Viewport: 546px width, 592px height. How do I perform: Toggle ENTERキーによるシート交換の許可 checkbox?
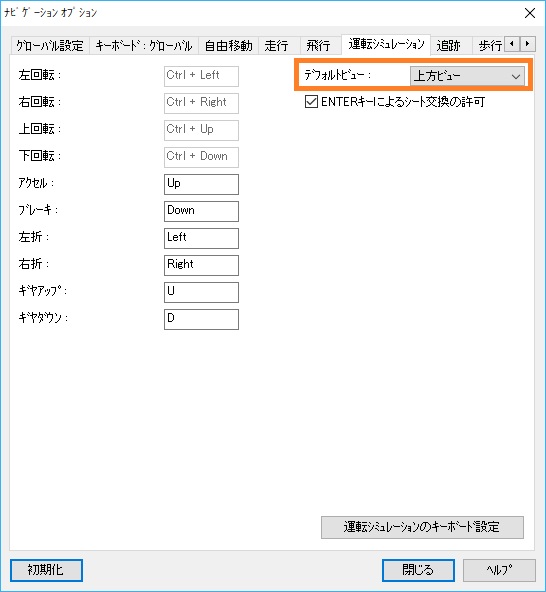311,102
